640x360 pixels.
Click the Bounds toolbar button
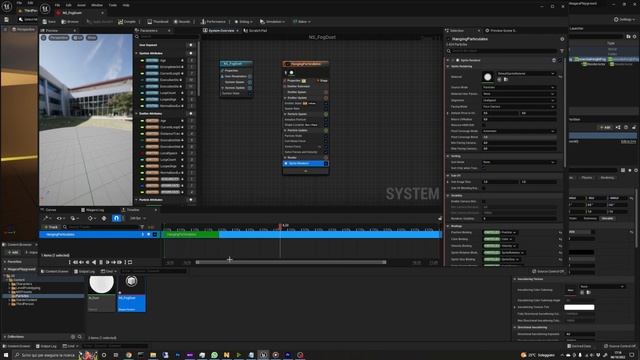point(182,22)
